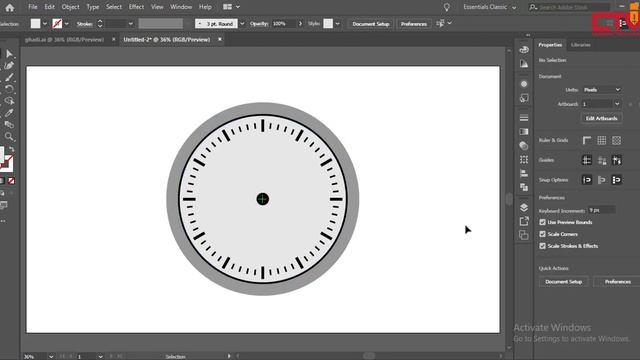The image size is (640, 360).
Task: Toggle Show Grid icon
Action: pyautogui.click(x=602, y=140)
